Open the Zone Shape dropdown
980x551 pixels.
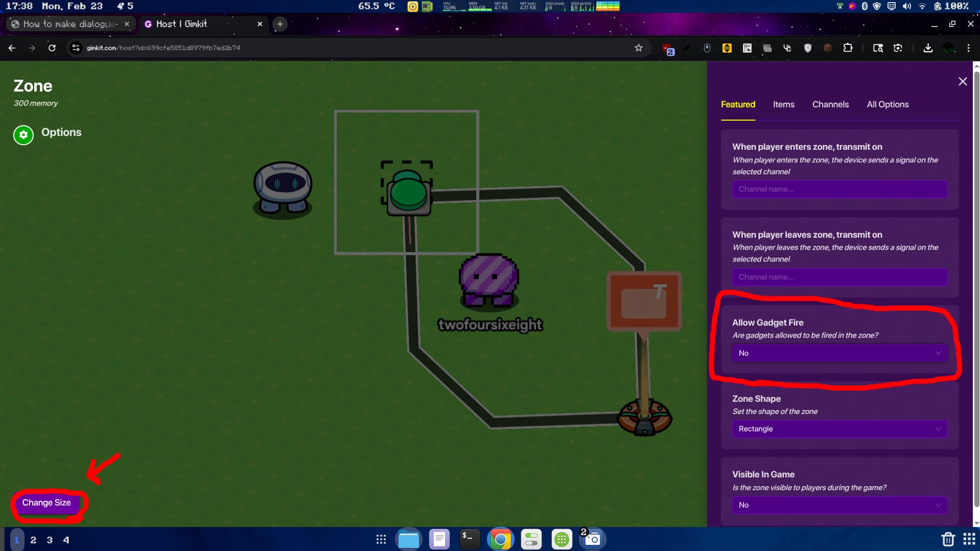839,429
